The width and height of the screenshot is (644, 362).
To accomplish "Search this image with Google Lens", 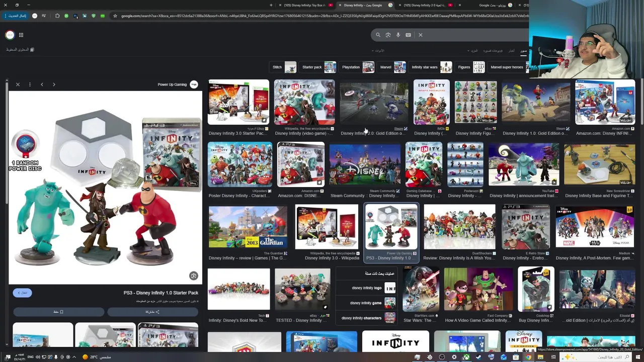I will tap(194, 276).
